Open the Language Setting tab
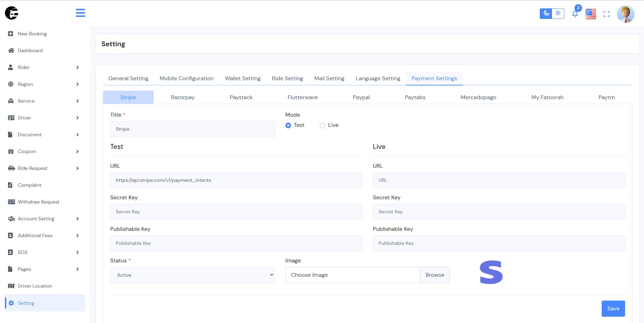This screenshot has height=323, width=644. tap(378, 78)
